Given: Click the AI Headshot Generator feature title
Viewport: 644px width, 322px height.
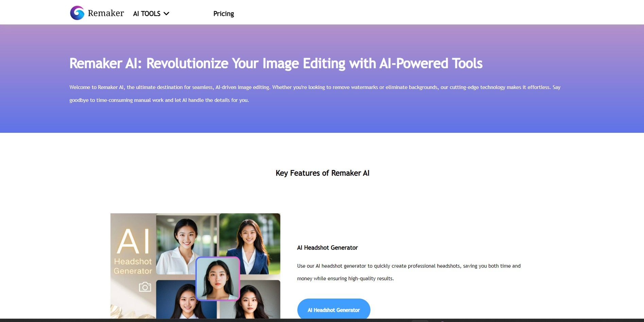Looking at the screenshot, I should [327, 248].
